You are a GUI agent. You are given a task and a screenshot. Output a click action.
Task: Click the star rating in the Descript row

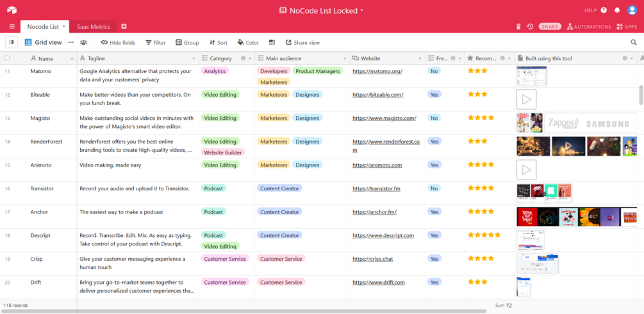tap(484, 235)
